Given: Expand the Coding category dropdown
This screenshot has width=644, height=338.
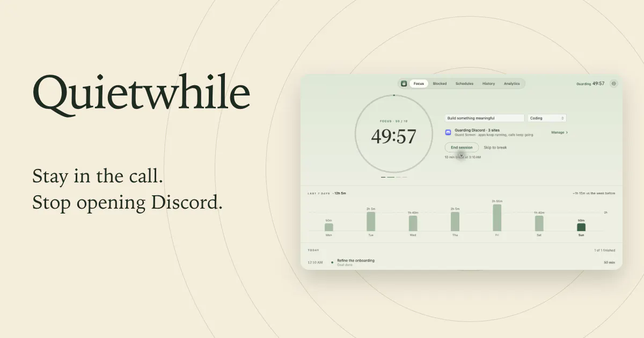Looking at the screenshot, I should 547,118.
